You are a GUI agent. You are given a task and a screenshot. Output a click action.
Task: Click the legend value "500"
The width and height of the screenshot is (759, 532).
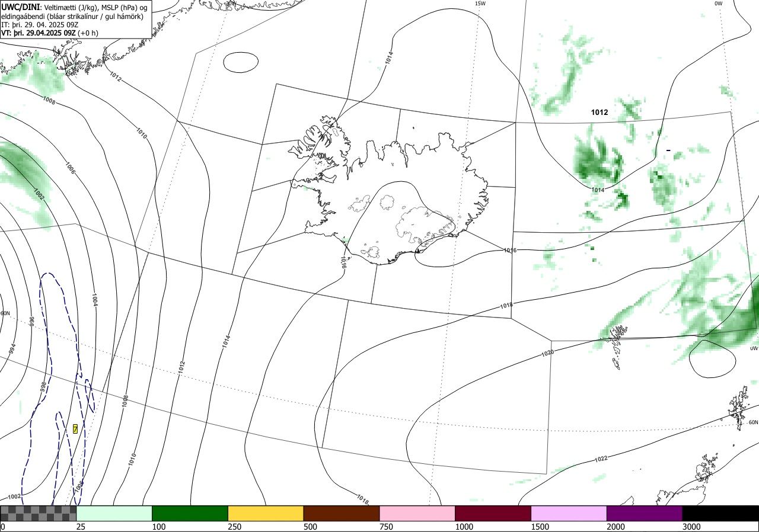click(310, 527)
